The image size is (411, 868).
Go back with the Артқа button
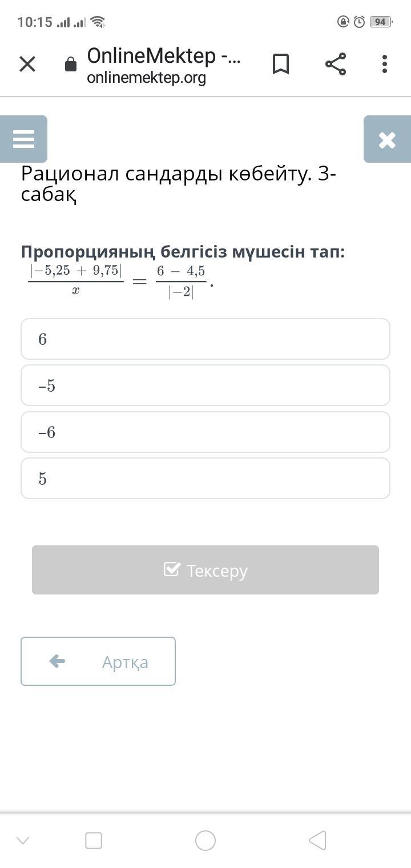[x=98, y=661]
